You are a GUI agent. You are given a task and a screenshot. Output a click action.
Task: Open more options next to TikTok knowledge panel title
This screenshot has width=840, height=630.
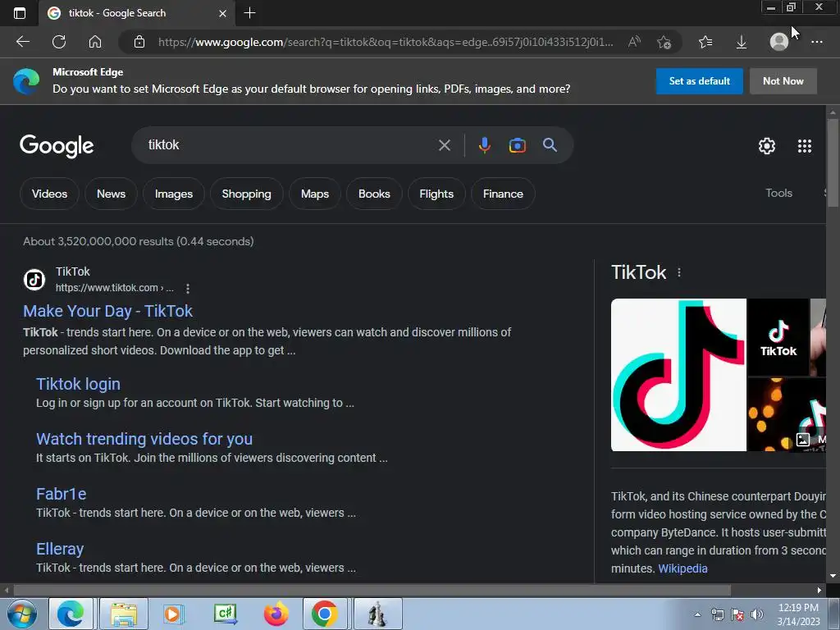pyautogui.click(x=678, y=272)
